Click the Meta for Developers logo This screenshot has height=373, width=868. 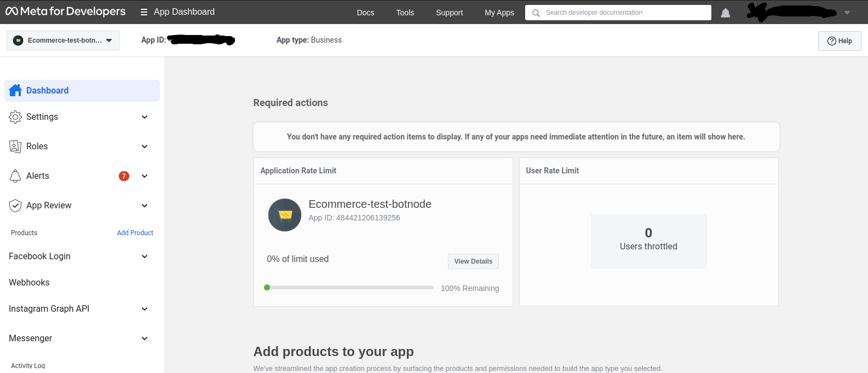[x=65, y=11]
